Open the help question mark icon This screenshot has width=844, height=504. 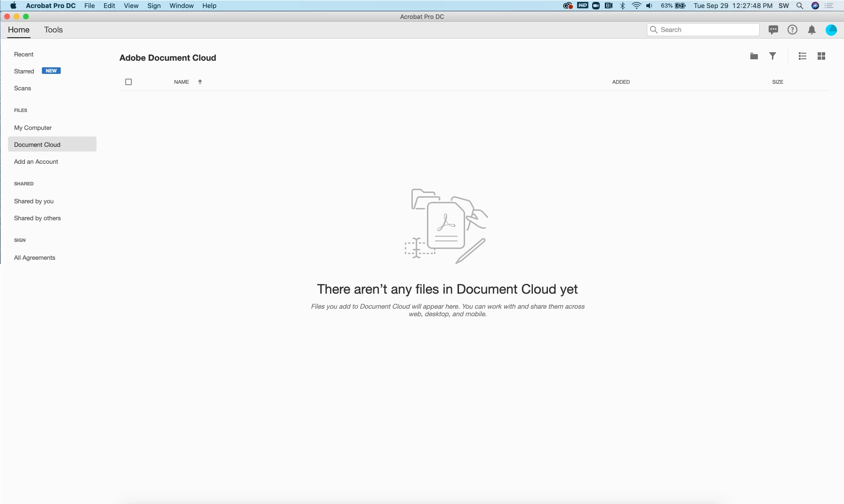[x=792, y=30]
